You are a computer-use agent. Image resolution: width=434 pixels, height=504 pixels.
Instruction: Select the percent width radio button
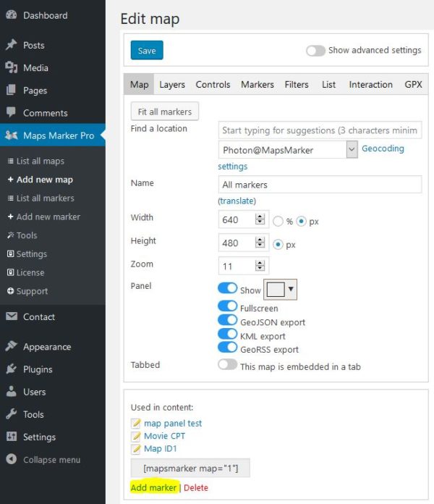tap(278, 221)
